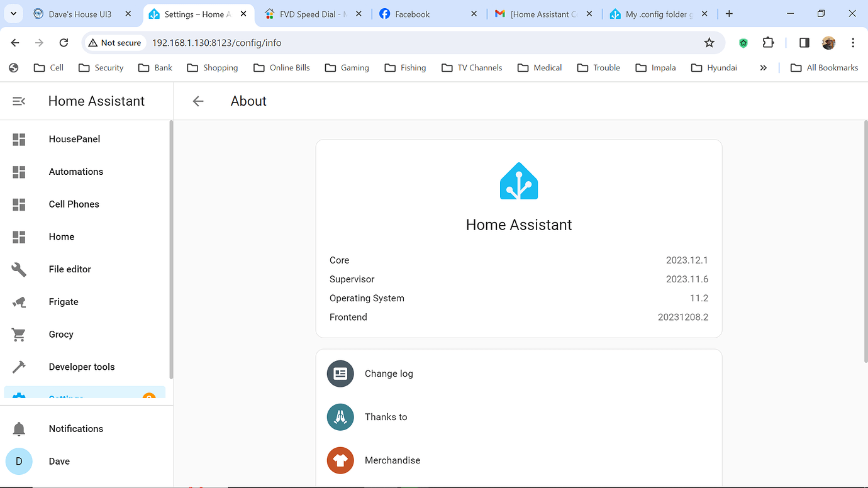Collapse the Home Assistant sidebar

(18, 101)
